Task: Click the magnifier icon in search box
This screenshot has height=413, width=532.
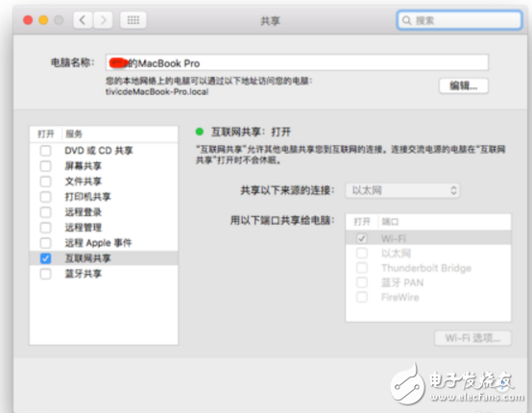Action: pyautogui.click(x=406, y=20)
